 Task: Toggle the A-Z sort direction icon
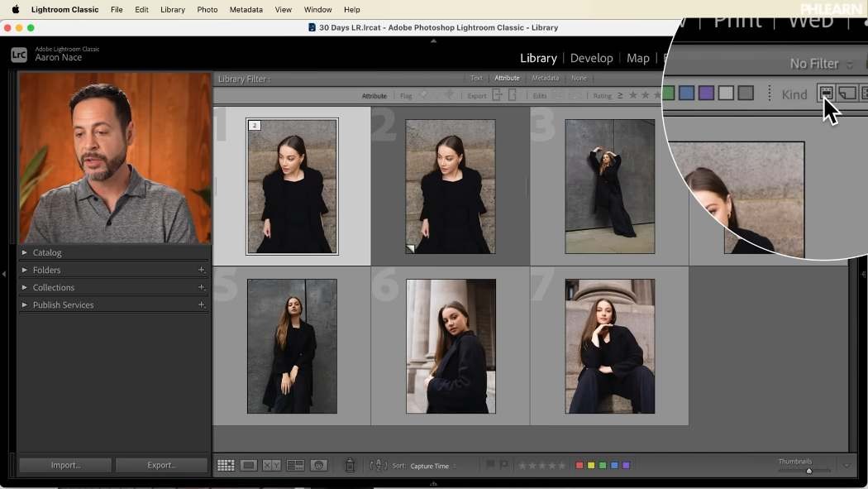pos(378,465)
